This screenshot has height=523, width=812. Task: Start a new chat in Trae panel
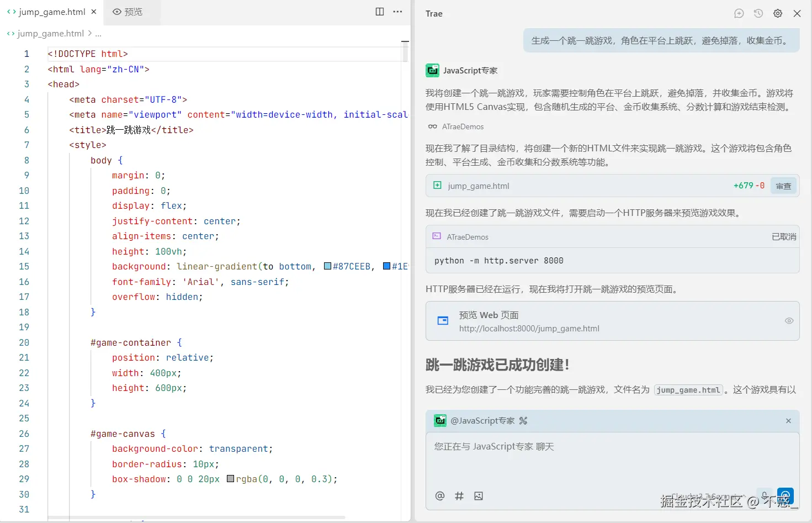click(x=739, y=14)
